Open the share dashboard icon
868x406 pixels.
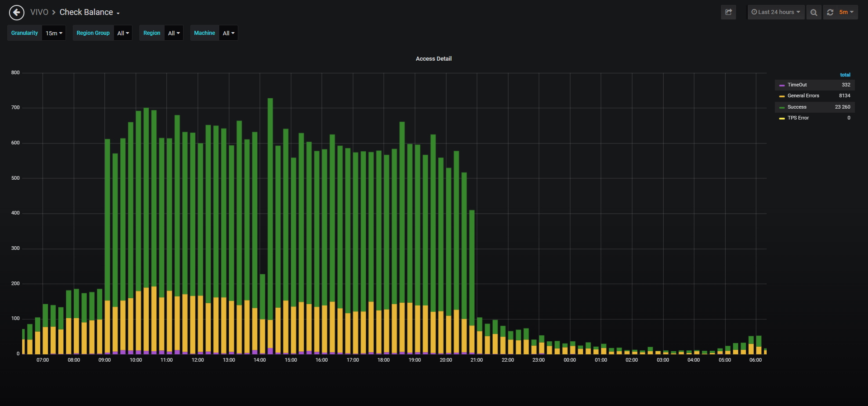(x=728, y=12)
